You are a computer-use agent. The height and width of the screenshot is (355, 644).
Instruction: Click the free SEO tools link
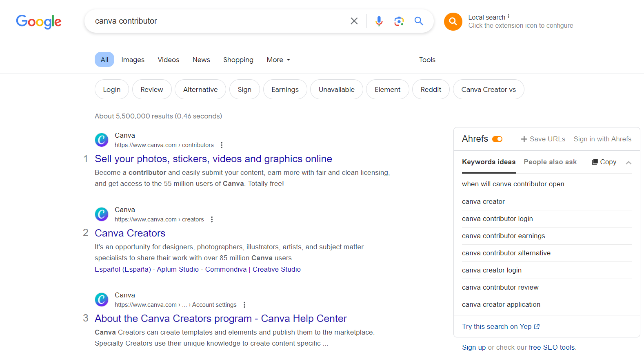click(x=552, y=347)
